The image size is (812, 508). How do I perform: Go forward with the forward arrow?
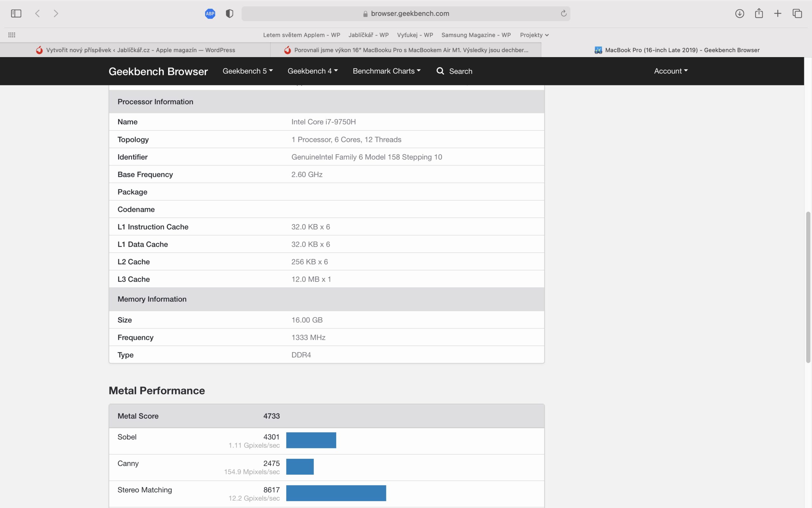(x=56, y=13)
